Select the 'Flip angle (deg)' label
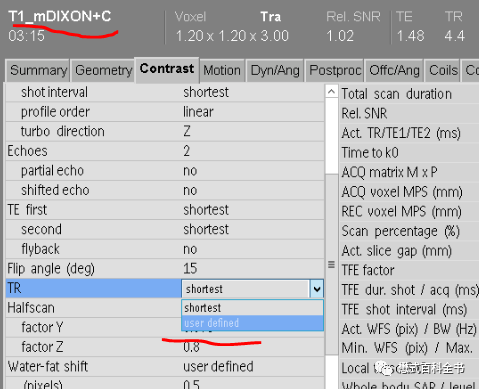Image resolution: width=479 pixels, height=389 pixels. point(51,269)
